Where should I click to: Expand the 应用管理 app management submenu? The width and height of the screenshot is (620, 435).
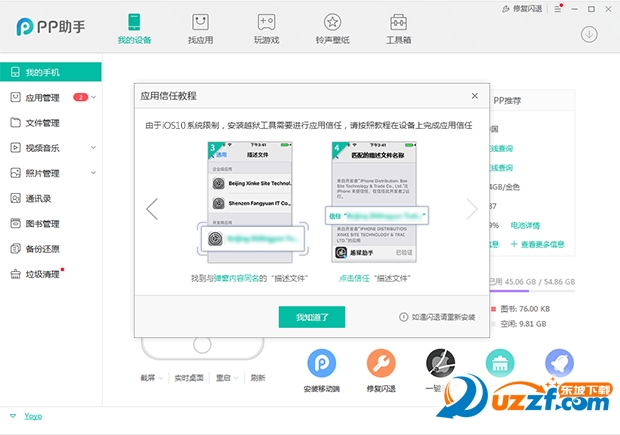(x=95, y=98)
